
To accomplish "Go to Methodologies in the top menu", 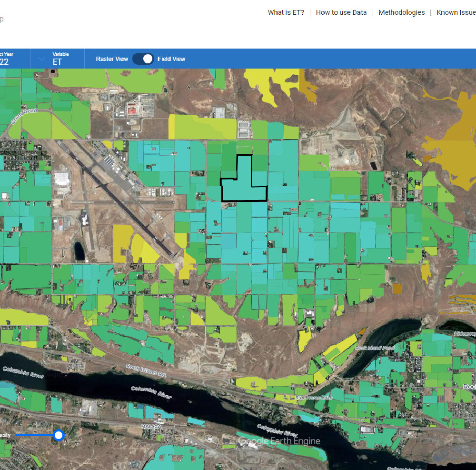I will (401, 12).
